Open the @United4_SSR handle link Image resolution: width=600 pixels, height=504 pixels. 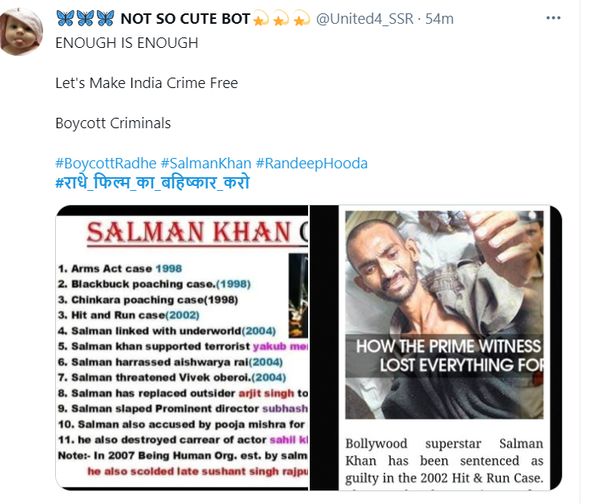(x=364, y=18)
